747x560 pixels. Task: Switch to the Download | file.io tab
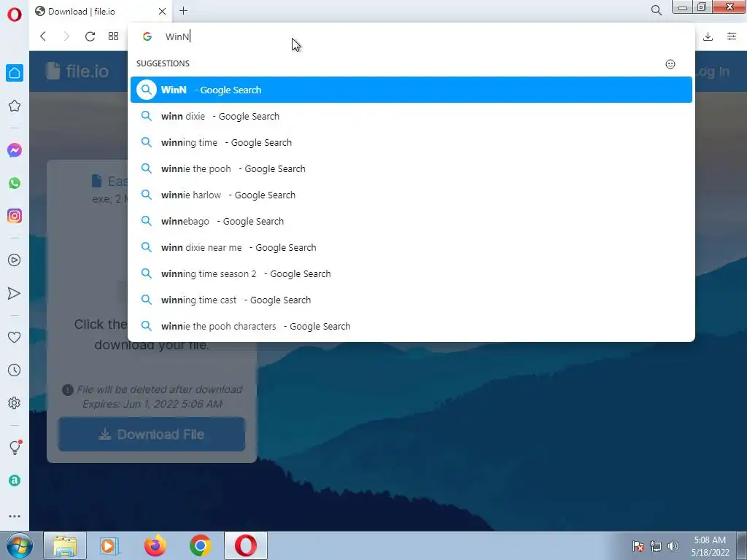pos(101,12)
